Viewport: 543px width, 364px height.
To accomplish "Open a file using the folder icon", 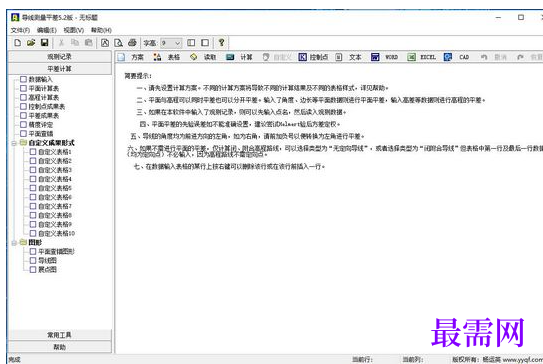I will coord(31,43).
